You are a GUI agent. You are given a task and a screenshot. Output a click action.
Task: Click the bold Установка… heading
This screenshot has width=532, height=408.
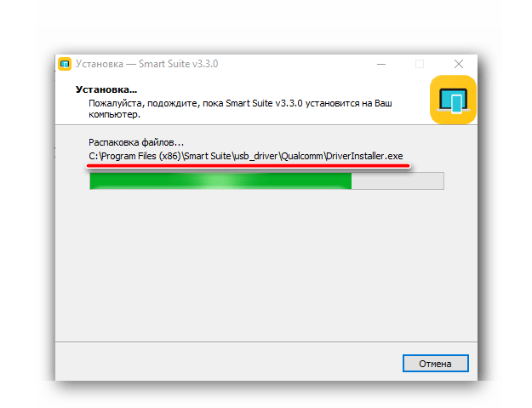click(106, 89)
